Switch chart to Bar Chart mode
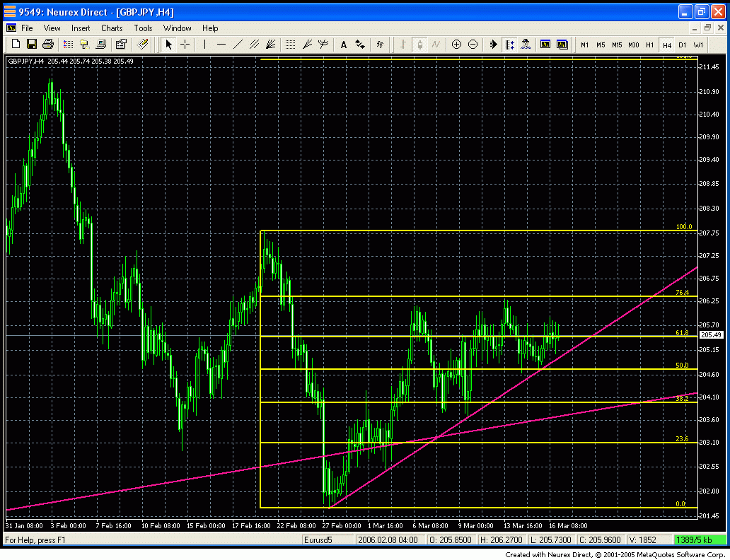The height and width of the screenshot is (560, 730). point(403,45)
